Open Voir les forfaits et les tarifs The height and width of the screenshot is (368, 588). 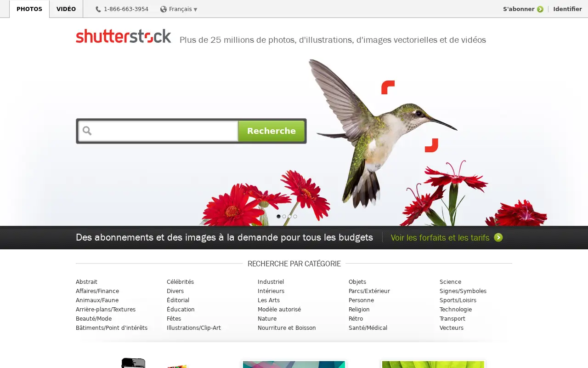440,237
